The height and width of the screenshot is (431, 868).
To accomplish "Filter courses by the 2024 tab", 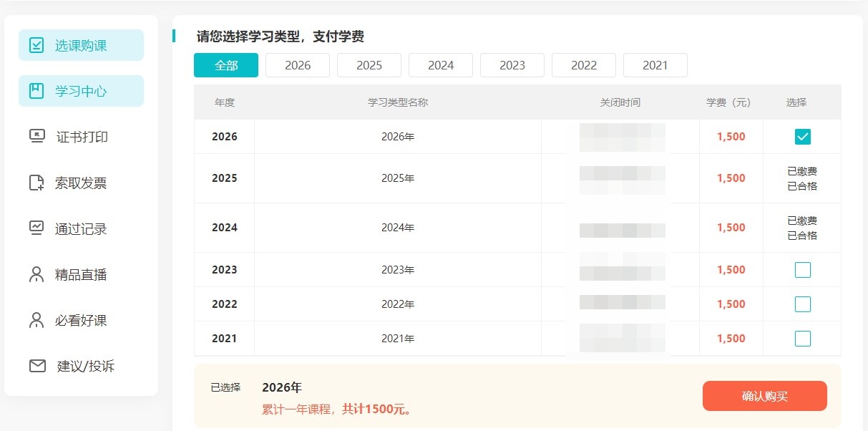I will 441,65.
